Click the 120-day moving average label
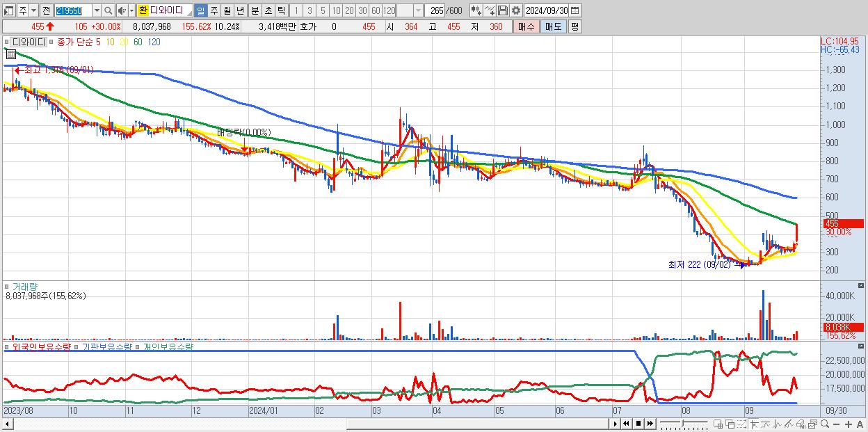This screenshot has width=868, height=432. tap(154, 42)
